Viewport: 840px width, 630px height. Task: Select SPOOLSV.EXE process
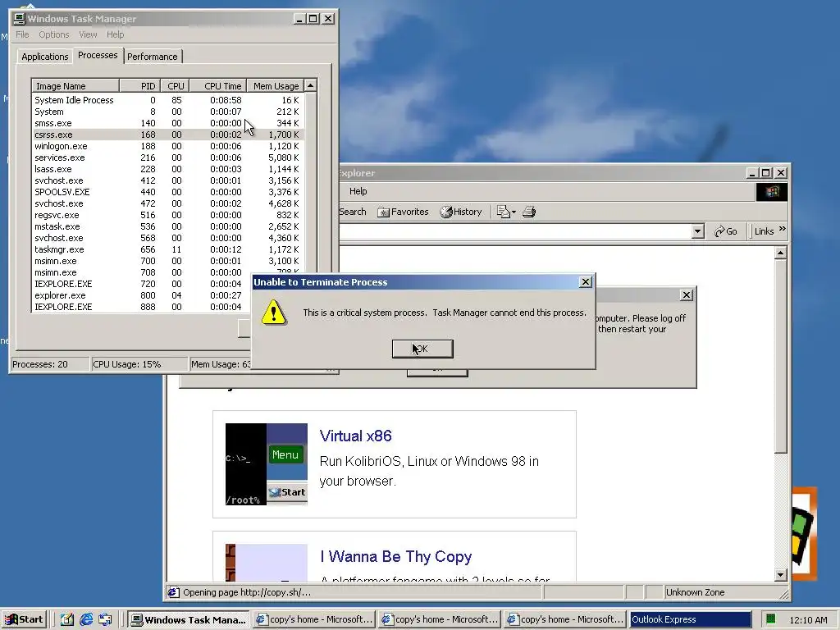[167, 192]
